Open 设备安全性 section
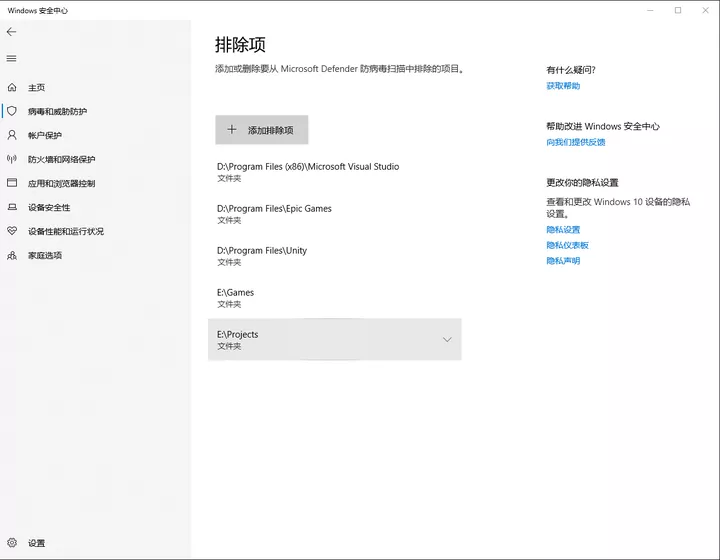Image resolution: width=720 pixels, height=560 pixels. pos(49,207)
